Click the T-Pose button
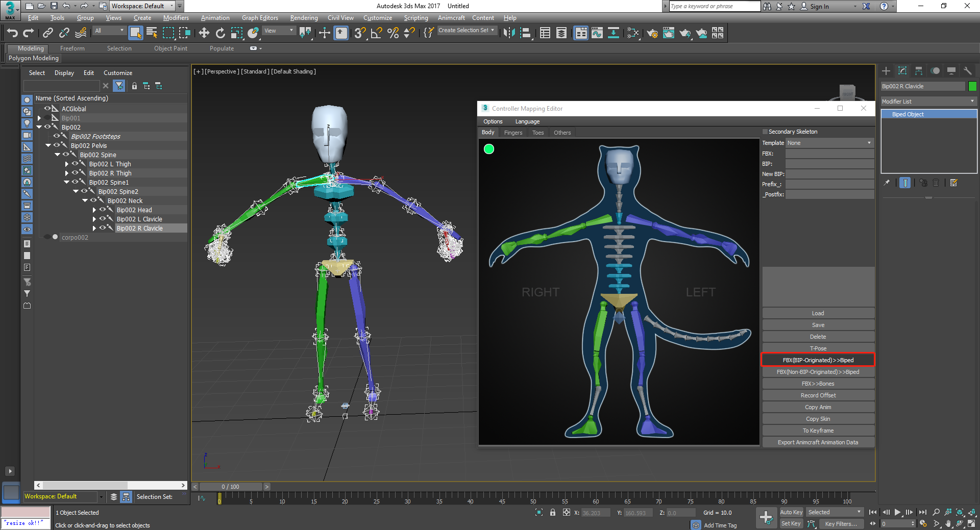The height and width of the screenshot is (530, 980). (x=818, y=348)
